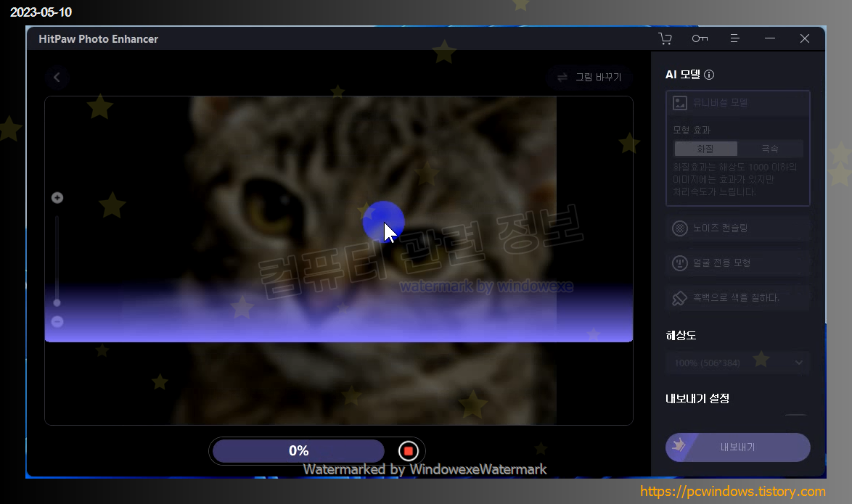The height and width of the screenshot is (504, 852).
Task: Click the key registration icon
Action: pyautogui.click(x=700, y=38)
